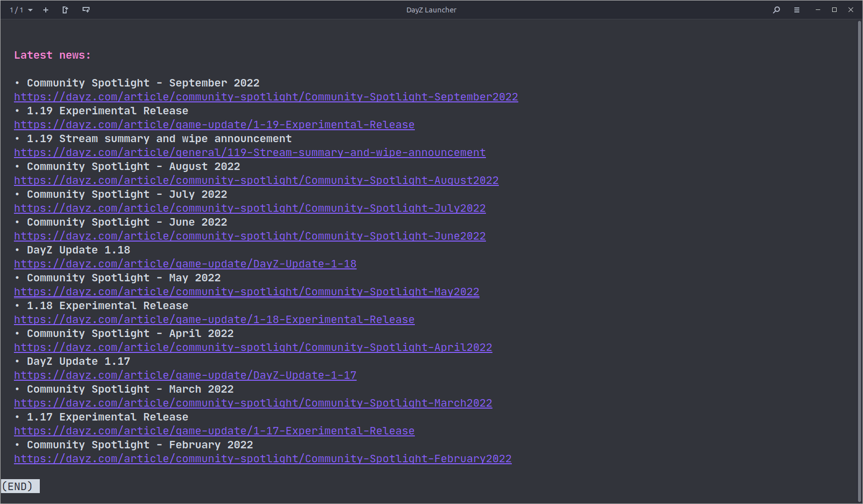Click '1.19 Stream summary and wipe announcement'
Viewport: 863px width, 504px height.
tap(159, 139)
